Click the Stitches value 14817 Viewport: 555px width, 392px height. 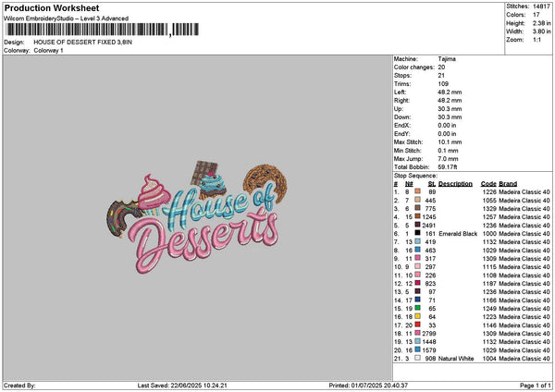[x=541, y=6]
